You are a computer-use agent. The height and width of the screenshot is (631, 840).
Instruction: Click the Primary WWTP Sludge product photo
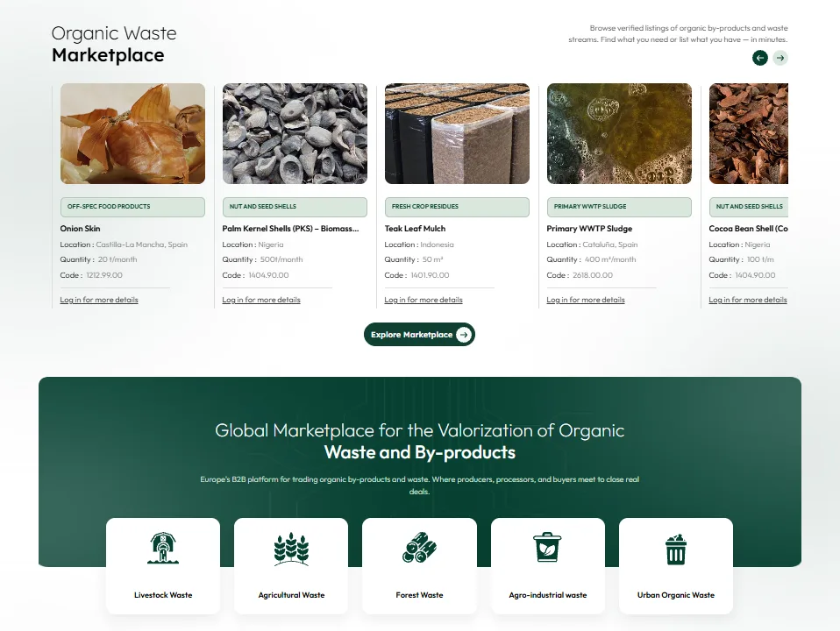619,133
